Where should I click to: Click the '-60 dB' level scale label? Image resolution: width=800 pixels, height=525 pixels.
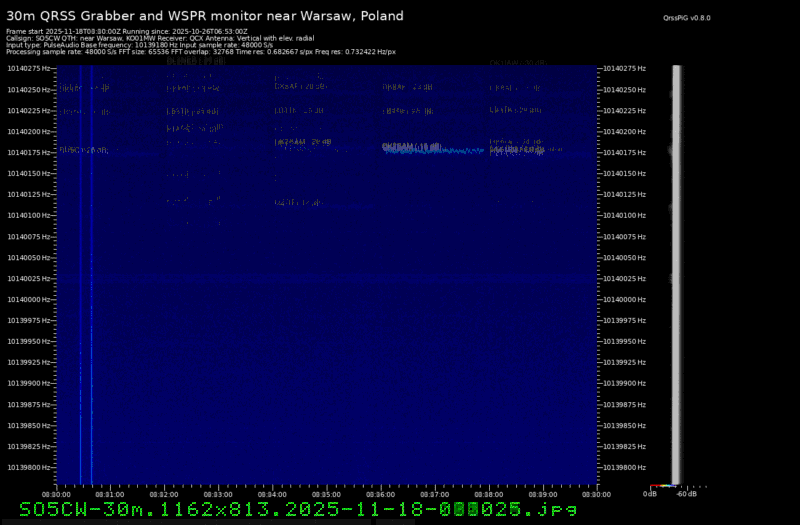pyautogui.click(x=686, y=494)
